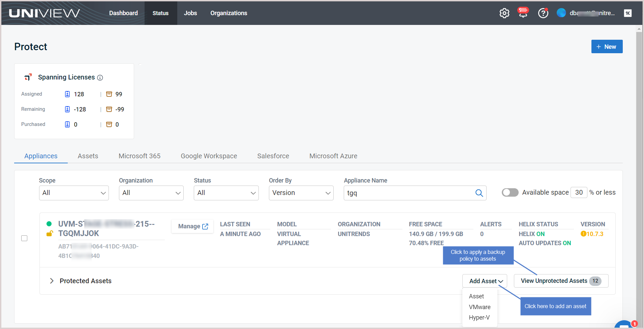Viewport: 644px width, 329px height.
Task: Switch to the Google Workspace tab
Action: coord(209,156)
